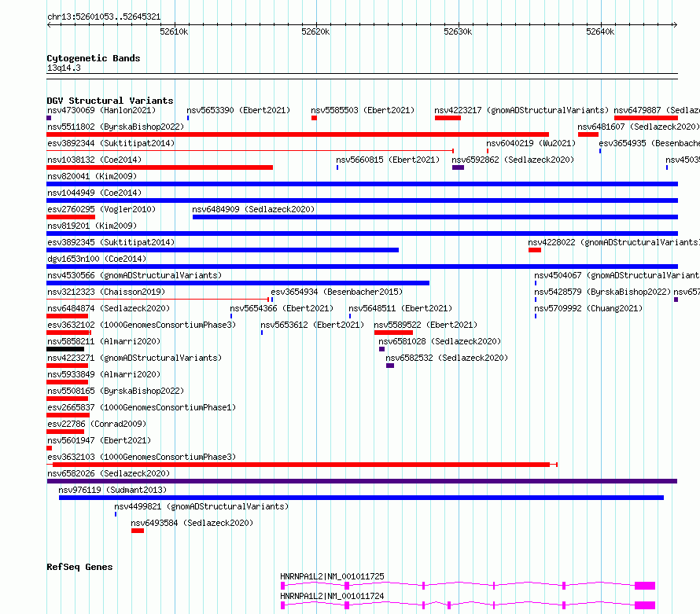Image resolution: width=700 pixels, height=614 pixels.
Task: Select the nsv5933849 (Almarri2020) label
Action: coord(104,374)
